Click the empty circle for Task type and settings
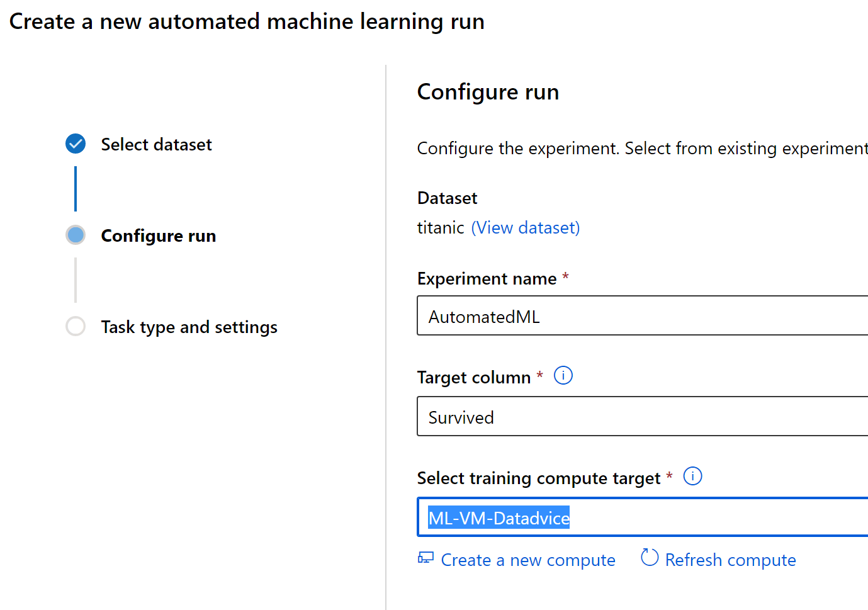This screenshot has height=610, width=868. tap(75, 326)
